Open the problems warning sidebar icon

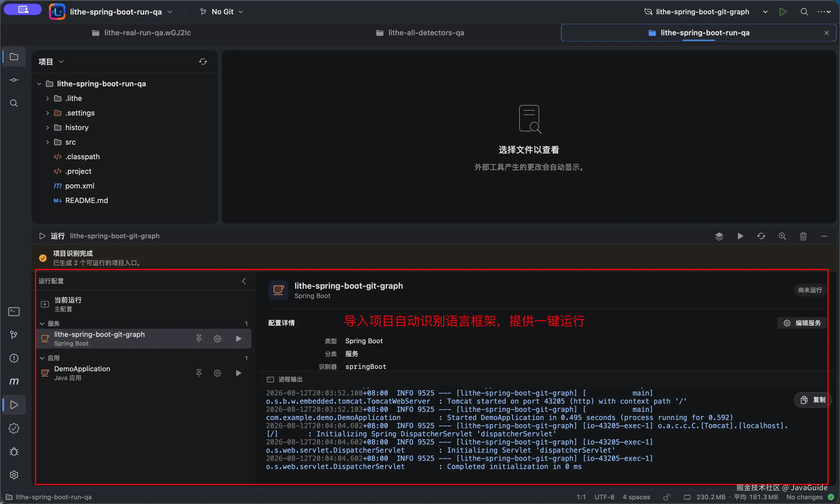[14, 358]
